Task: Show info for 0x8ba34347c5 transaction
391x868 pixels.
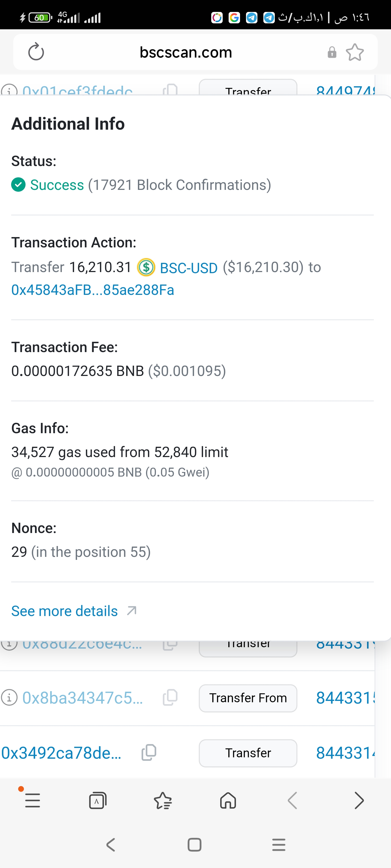Action: point(9,697)
